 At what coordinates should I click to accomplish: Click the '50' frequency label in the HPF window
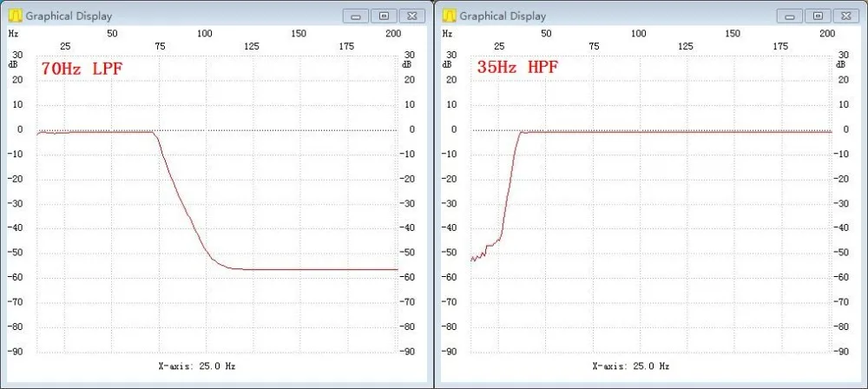[546, 34]
